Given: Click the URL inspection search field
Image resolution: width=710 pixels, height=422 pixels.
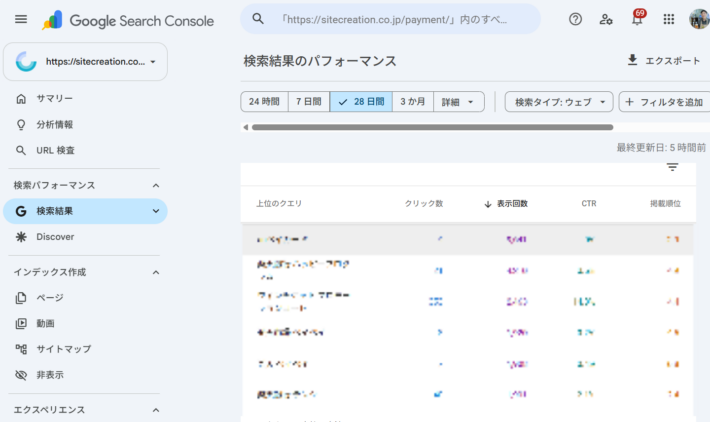Looking at the screenshot, I should (x=390, y=19).
